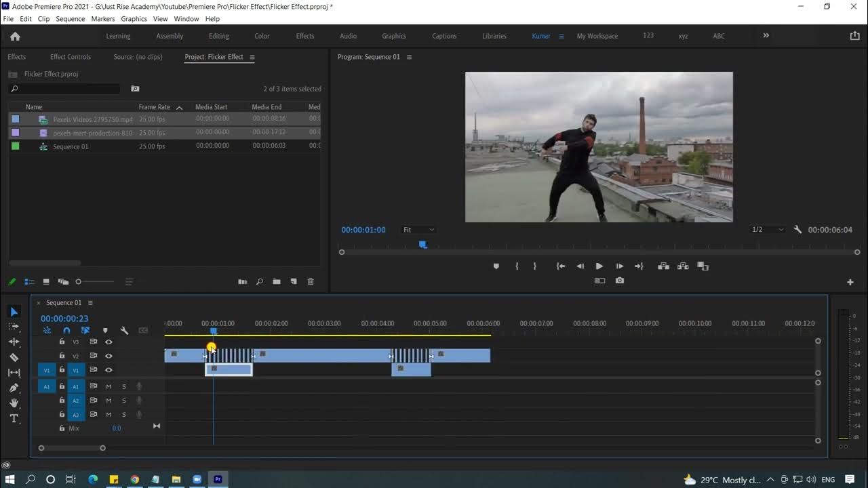Solo track A2
Image resolution: width=868 pixels, height=488 pixels.
124,401
